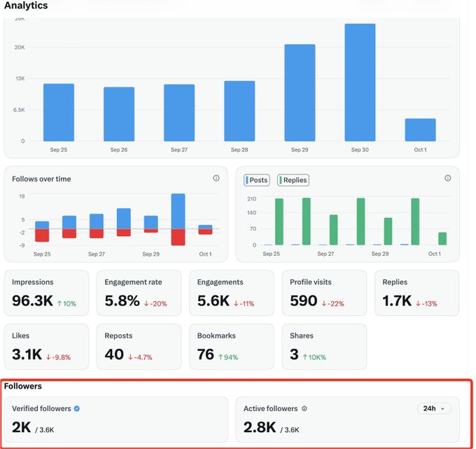Viewport: 476px width, 449px height.
Task: Click the Sep 26 bar in impressions chart
Action: tap(119, 114)
